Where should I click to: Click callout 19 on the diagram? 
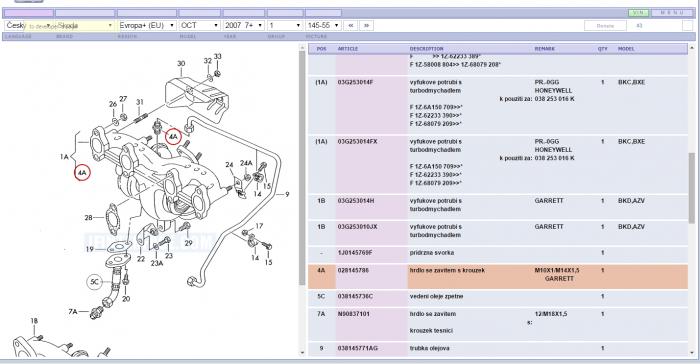tap(90, 249)
